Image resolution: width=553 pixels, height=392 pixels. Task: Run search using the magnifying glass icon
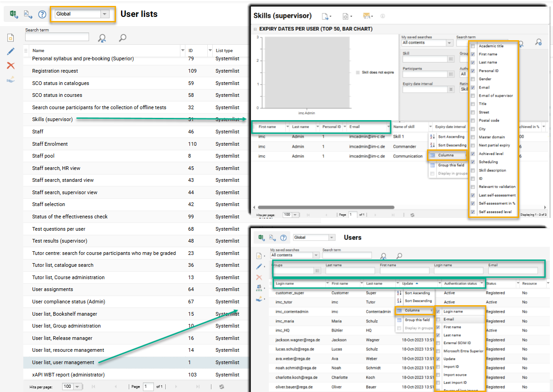(x=121, y=37)
